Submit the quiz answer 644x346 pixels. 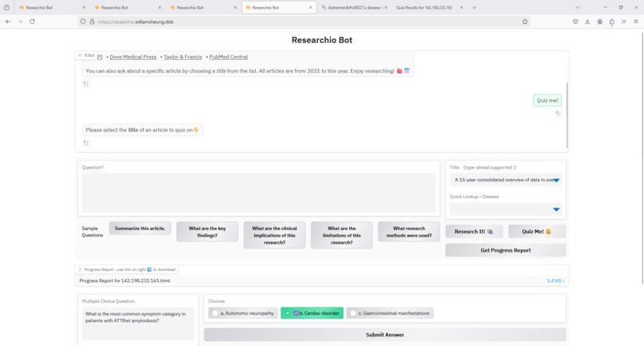pos(385,335)
